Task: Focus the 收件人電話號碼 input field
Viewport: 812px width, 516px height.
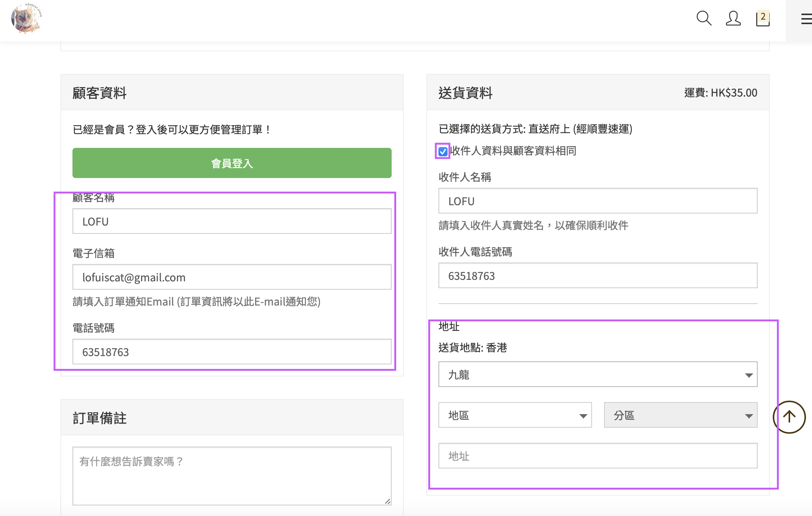Action: click(598, 275)
